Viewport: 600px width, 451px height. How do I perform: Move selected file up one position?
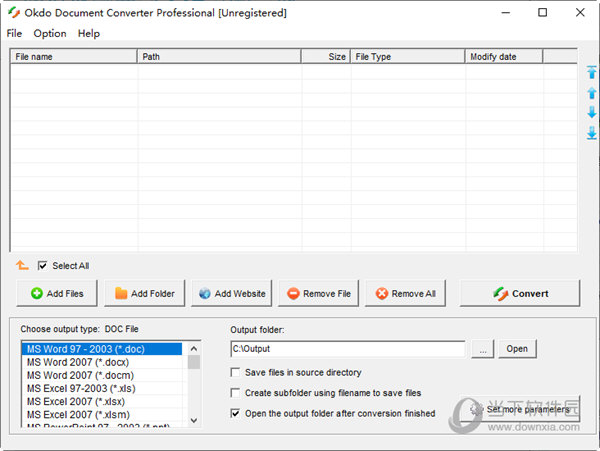tap(592, 93)
